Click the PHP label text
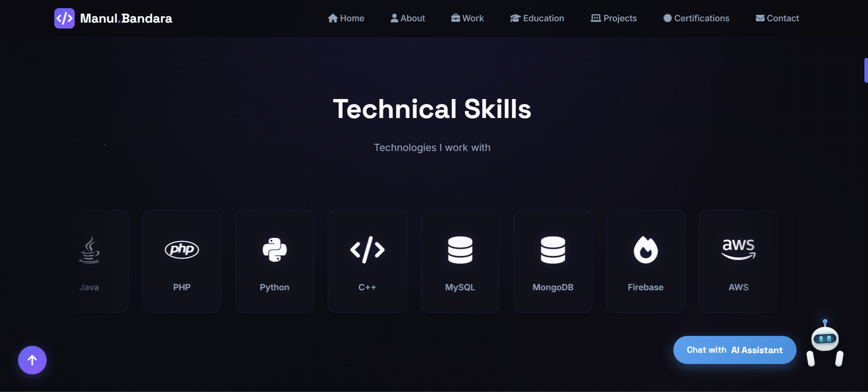The height and width of the screenshot is (392, 868). 182,287
